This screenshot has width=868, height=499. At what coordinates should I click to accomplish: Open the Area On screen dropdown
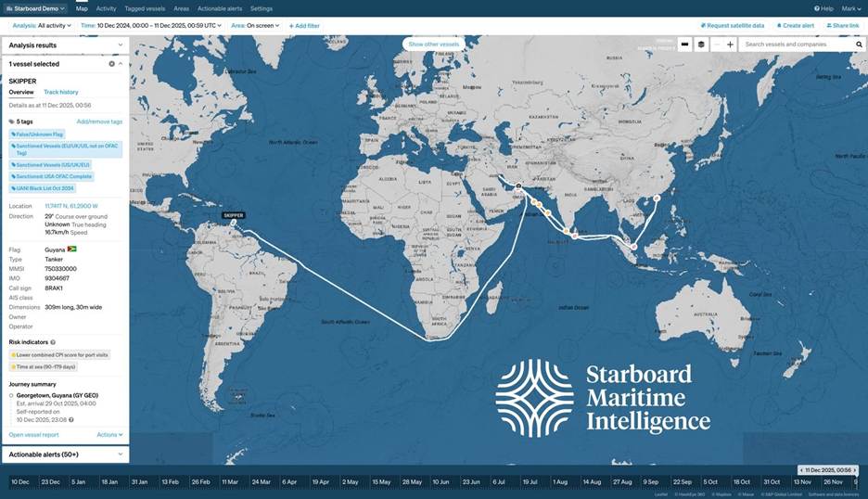click(255, 25)
